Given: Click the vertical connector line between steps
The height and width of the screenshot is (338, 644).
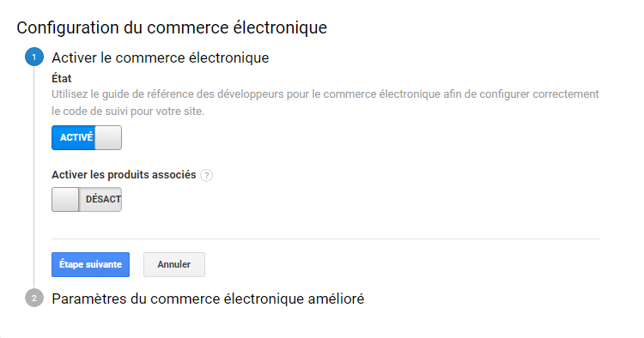Looking at the screenshot, I should (34, 178).
